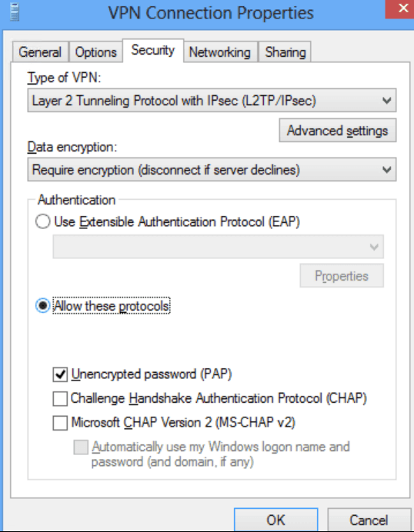Open the Data encryption dropdown

pos(212,169)
